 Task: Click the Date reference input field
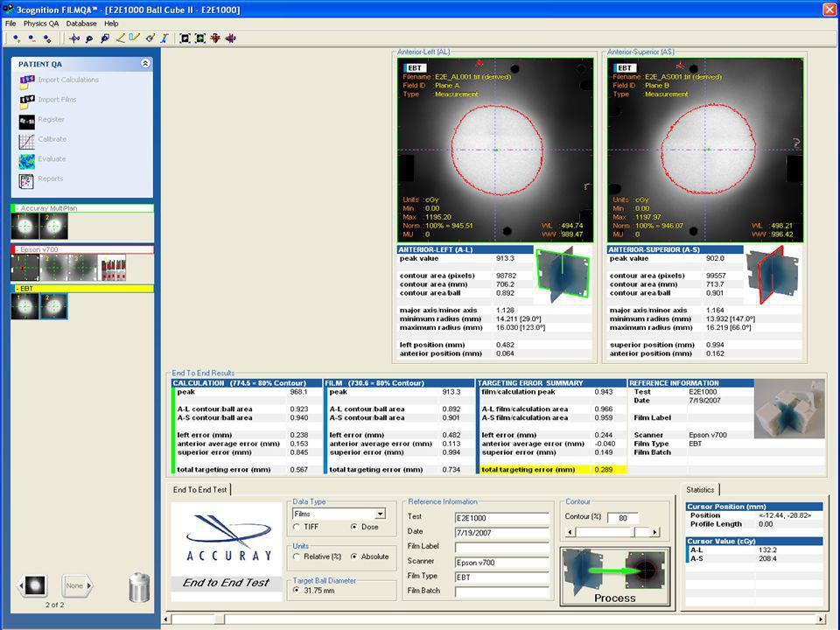[502, 533]
